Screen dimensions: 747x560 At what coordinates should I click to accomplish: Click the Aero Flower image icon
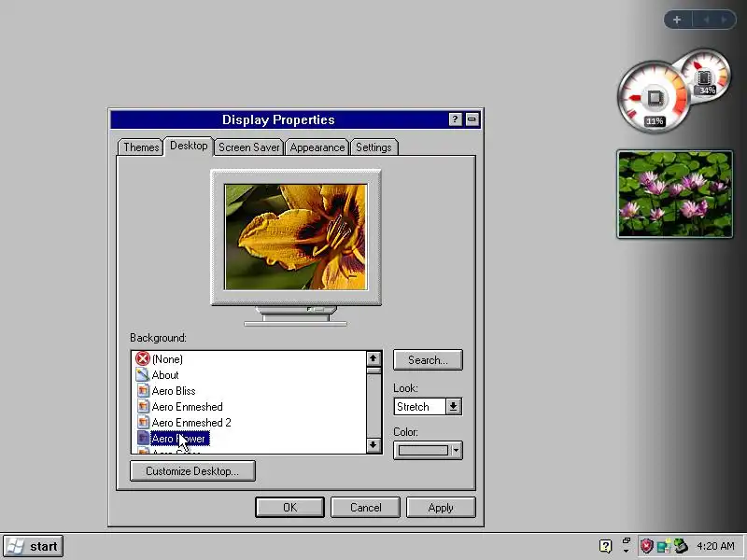point(143,438)
